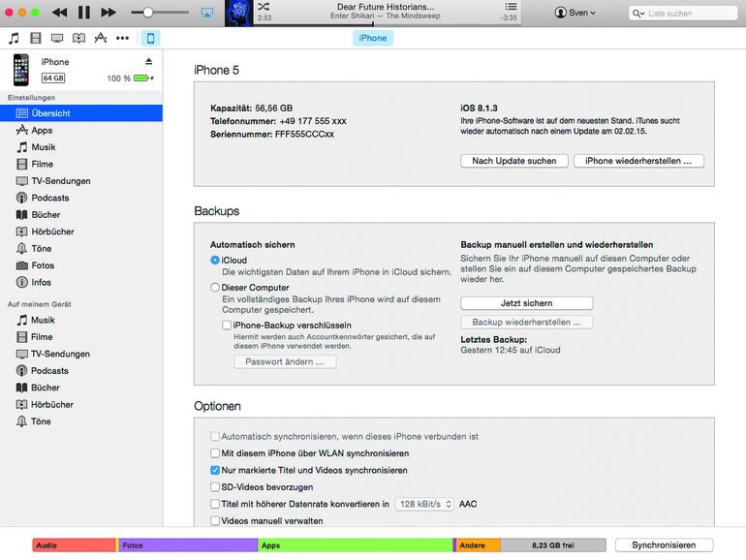746x560 pixels.
Task: Click the Fotos storage bar segment
Action: click(x=188, y=545)
